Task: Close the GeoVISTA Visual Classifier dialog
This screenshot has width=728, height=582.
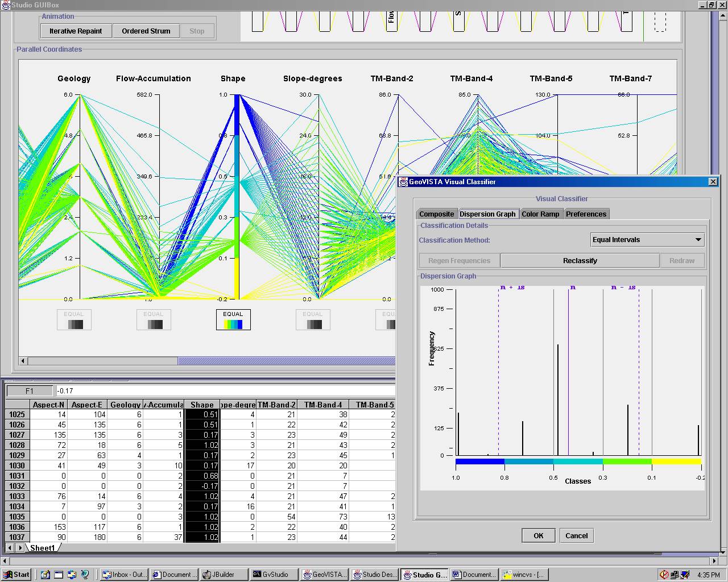Action: 713,182
